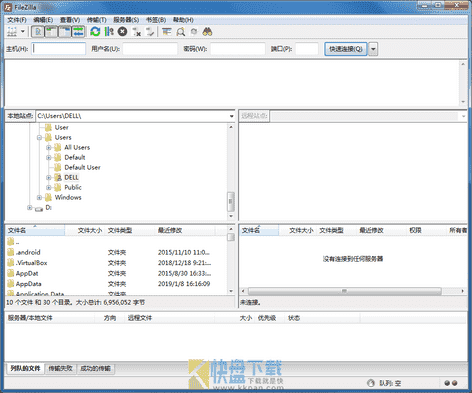472x393 pixels.
Task: Click the binoculars file search icon
Action: (208, 32)
